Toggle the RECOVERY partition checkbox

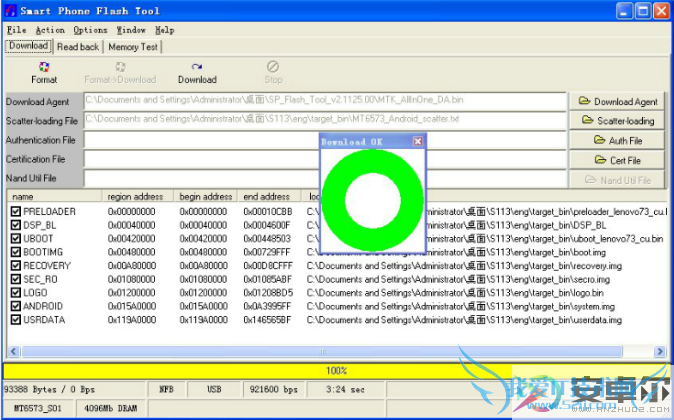(x=15, y=266)
